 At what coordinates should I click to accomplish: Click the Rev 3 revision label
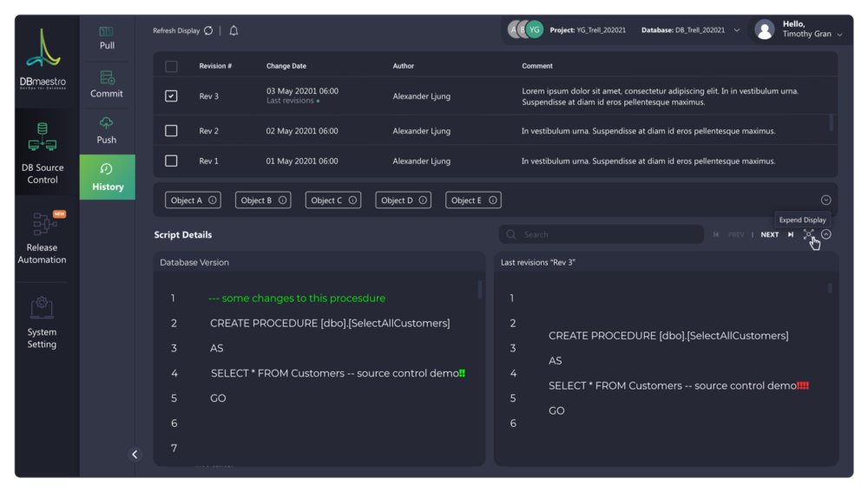pyautogui.click(x=208, y=96)
